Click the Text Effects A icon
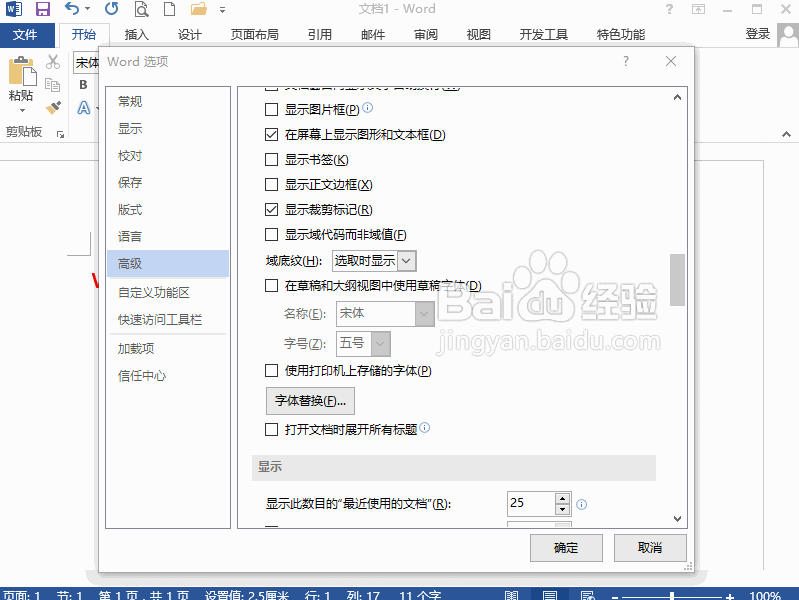This screenshot has width=799, height=600. coord(84,108)
